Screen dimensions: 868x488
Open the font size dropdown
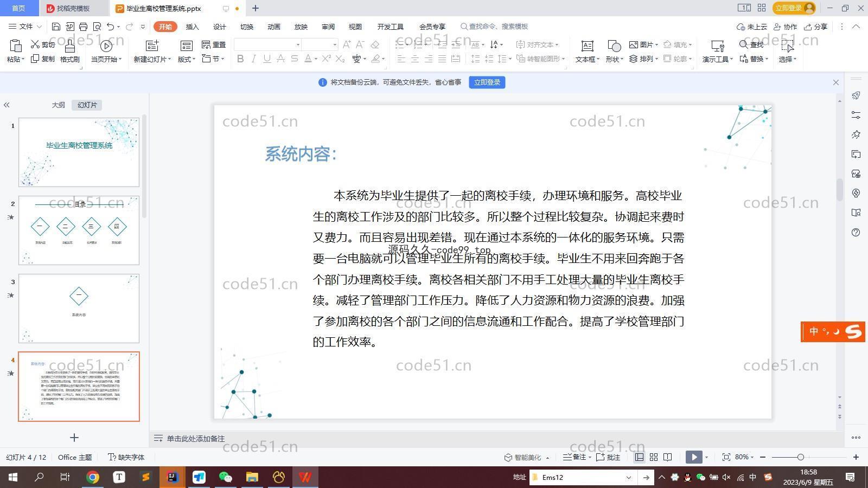click(x=335, y=44)
